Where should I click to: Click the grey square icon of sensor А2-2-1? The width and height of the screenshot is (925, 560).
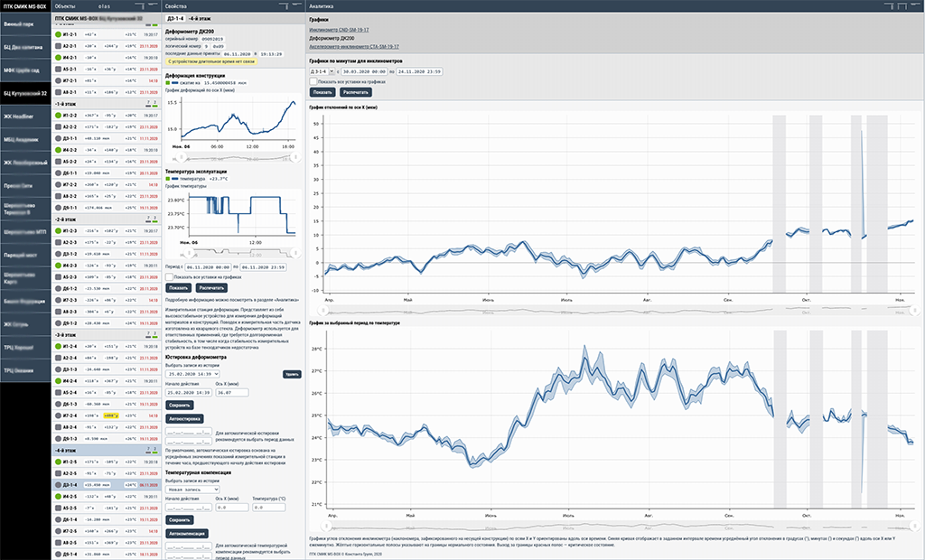[x=58, y=45]
